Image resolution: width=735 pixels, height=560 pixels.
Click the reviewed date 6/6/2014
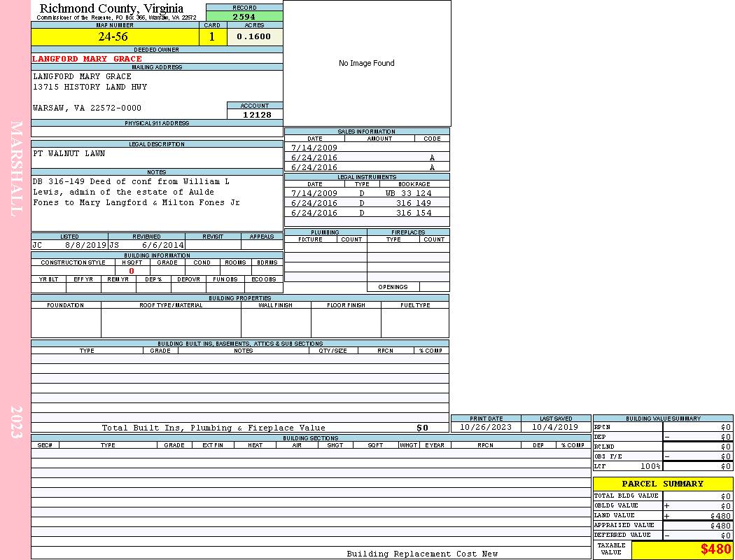point(163,245)
